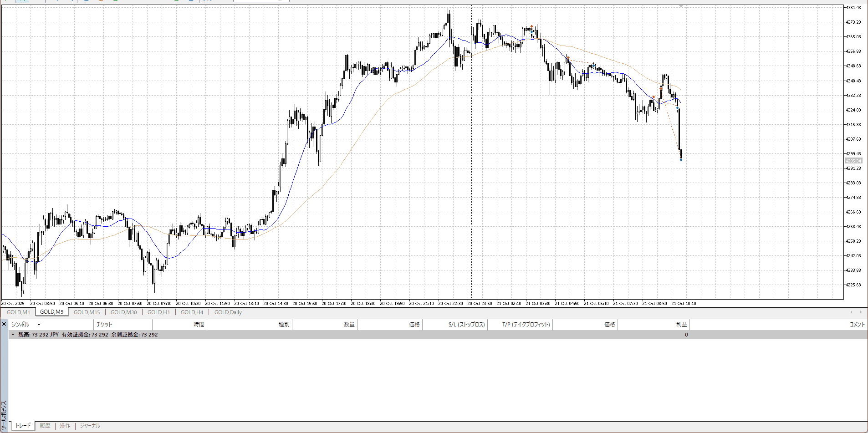Sort by the 利益 column header
Viewport: 868px width, 433px height.
pos(681,325)
